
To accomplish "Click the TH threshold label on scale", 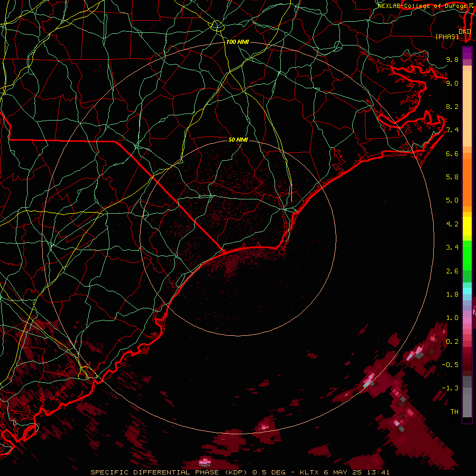I will tap(454, 412).
